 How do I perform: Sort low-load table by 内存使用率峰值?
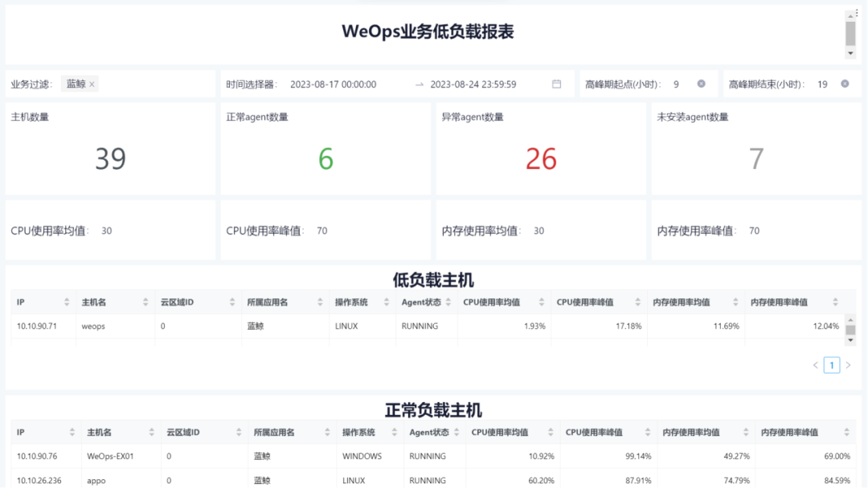(x=835, y=302)
